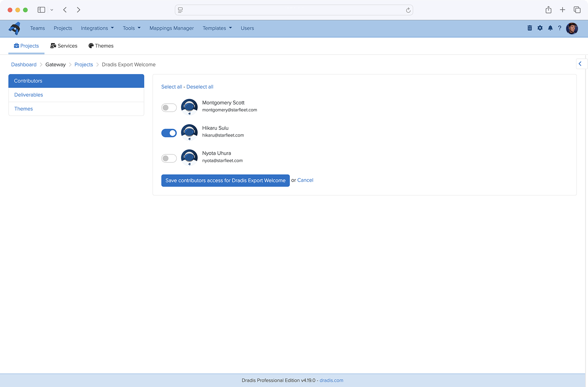Open the Deliverables sidebar tab

pyautogui.click(x=28, y=95)
